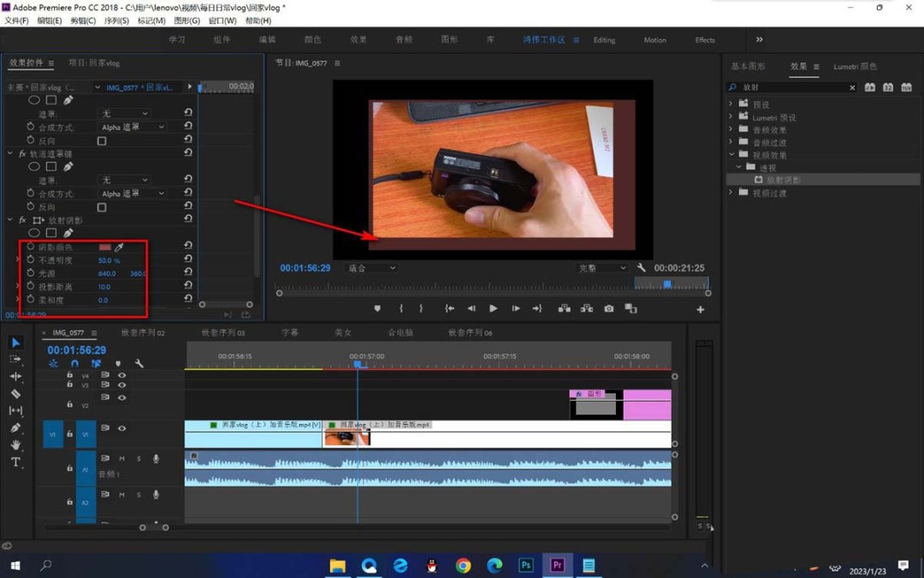
Task: Open the 适合 zoom level dropdown
Action: [x=371, y=268]
